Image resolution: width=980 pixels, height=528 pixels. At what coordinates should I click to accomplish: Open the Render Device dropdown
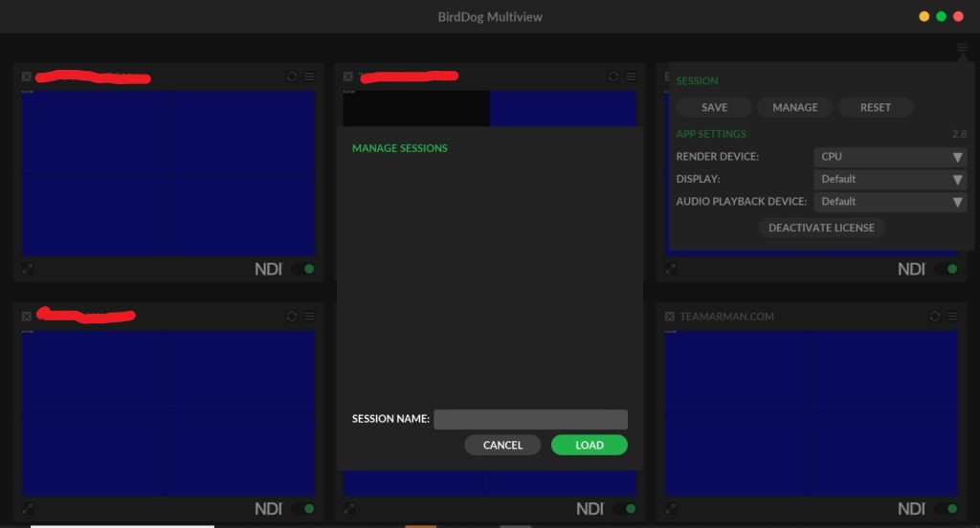889,157
